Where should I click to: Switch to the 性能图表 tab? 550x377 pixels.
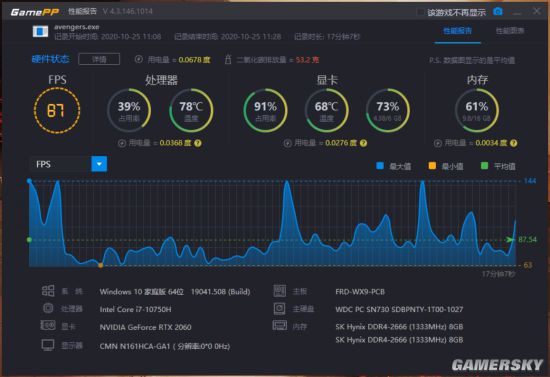[510, 31]
